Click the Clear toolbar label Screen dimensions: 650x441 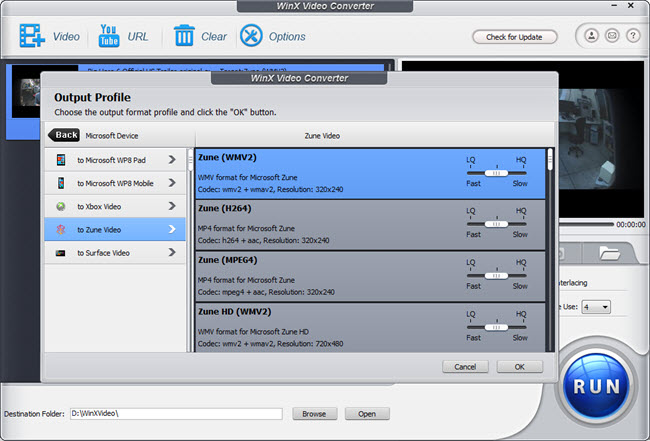[x=213, y=36]
